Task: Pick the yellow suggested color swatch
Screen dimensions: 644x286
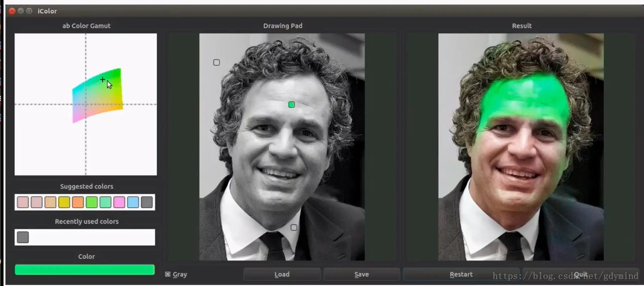Action: tap(64, 202)
